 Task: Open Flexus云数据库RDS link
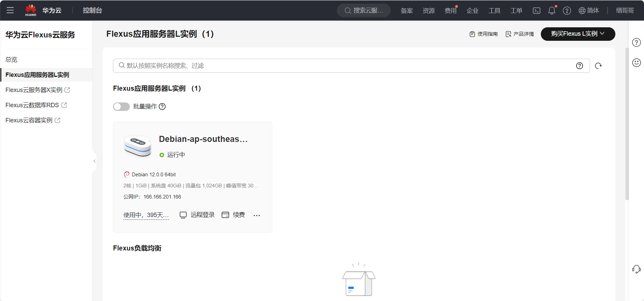pos(32,105)
